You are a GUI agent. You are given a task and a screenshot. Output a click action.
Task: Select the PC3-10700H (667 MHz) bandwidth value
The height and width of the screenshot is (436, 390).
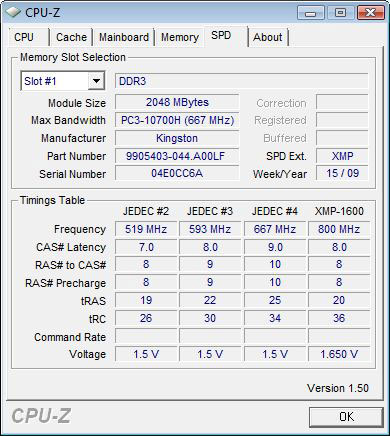[x=177, y=120]
